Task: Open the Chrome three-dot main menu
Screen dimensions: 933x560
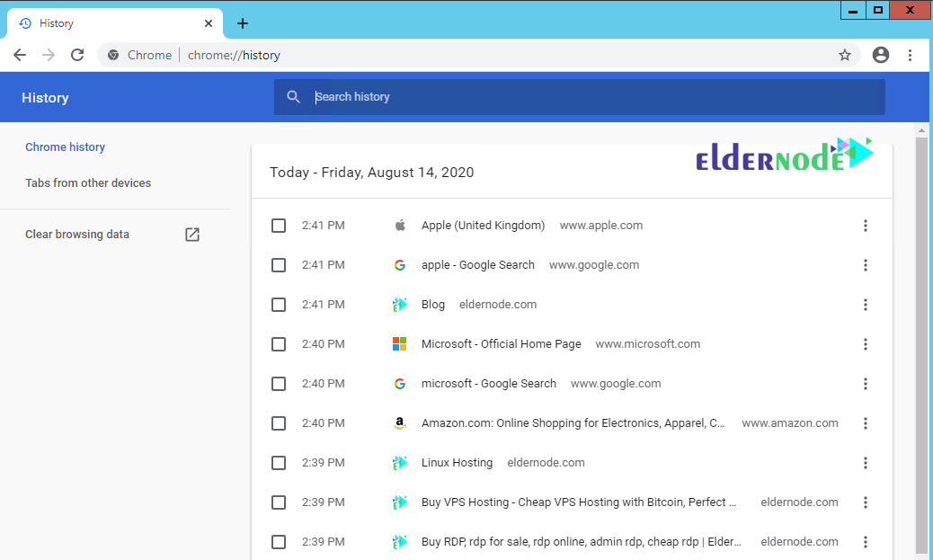Action: coord(910,56)
